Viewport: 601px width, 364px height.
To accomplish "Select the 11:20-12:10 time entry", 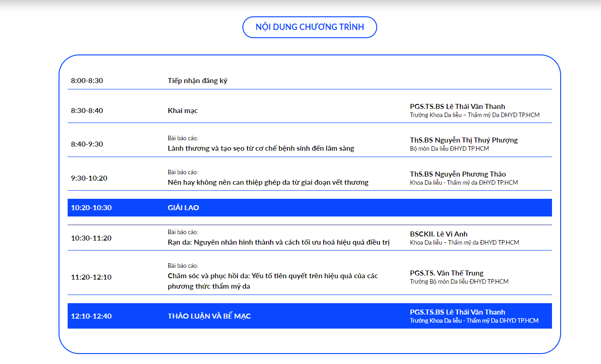I will [x=91, y=277].
